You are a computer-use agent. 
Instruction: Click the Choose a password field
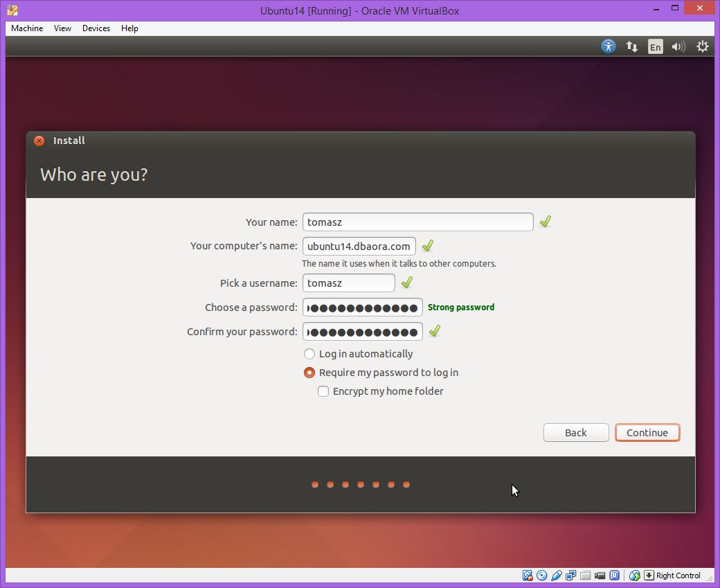(362, 308)
